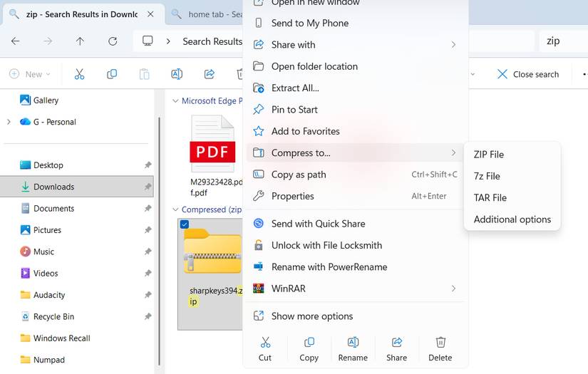588x374 pixels.
Task: Go forward with the right arrow
Action: (x=48, y=41)
